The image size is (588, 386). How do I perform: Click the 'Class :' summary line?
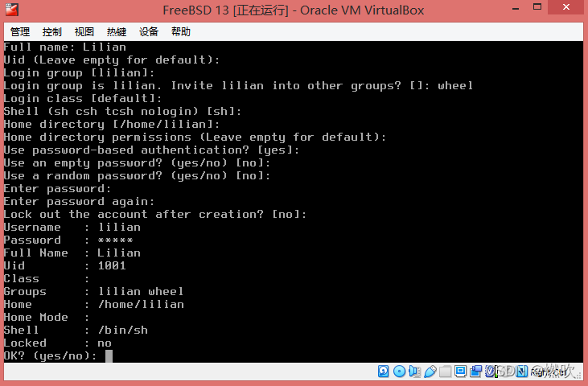pos(47,279)
